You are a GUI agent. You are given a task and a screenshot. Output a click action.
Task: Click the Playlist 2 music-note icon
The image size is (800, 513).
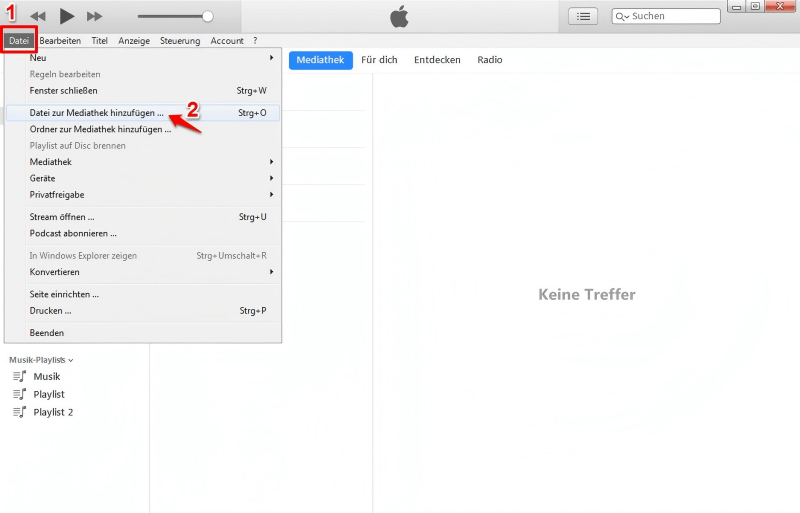(19, 412)
